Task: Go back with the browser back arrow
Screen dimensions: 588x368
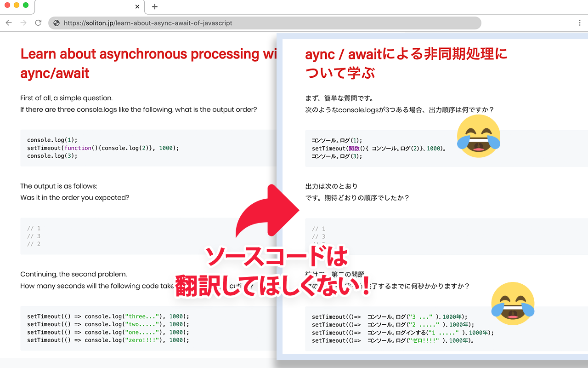Action: tap(9, 23)
